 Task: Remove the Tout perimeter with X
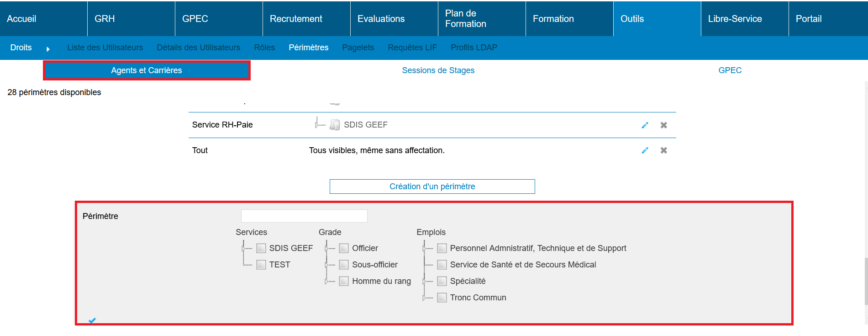(663, 150)
